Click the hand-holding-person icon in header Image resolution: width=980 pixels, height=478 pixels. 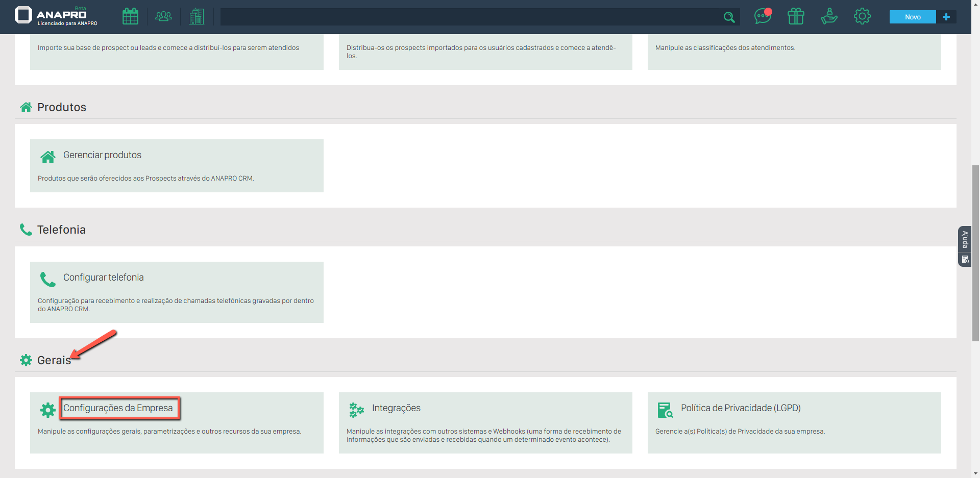pos(829,16)
